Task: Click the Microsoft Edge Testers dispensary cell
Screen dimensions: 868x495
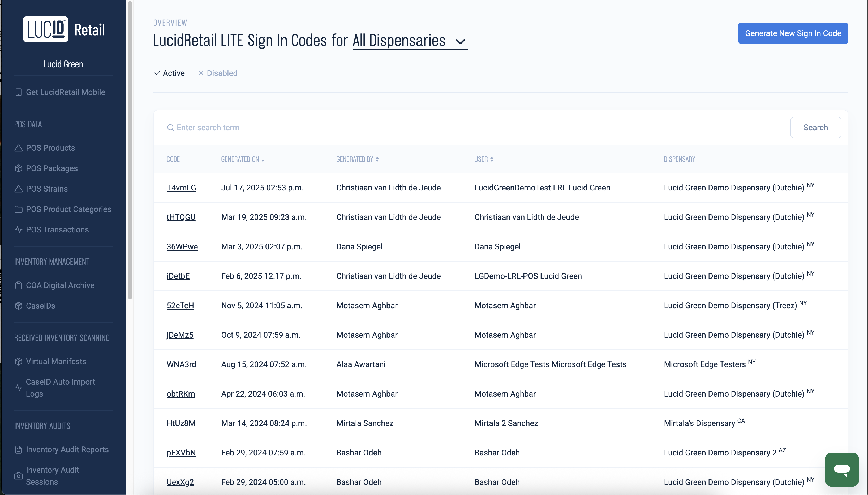Action: [x=710, y=364]
